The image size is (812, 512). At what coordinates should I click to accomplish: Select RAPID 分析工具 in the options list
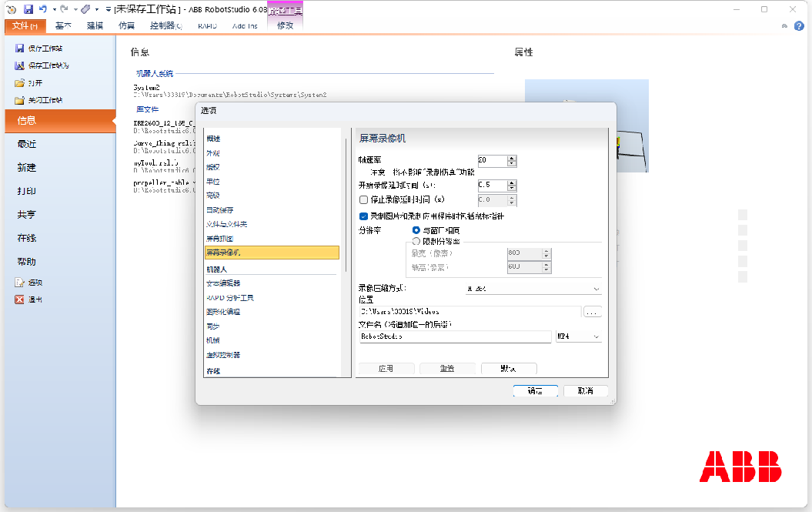click(230, 298)
